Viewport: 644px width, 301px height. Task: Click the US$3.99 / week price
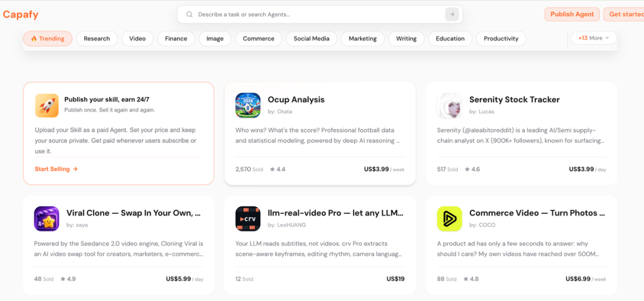[384, 169]
